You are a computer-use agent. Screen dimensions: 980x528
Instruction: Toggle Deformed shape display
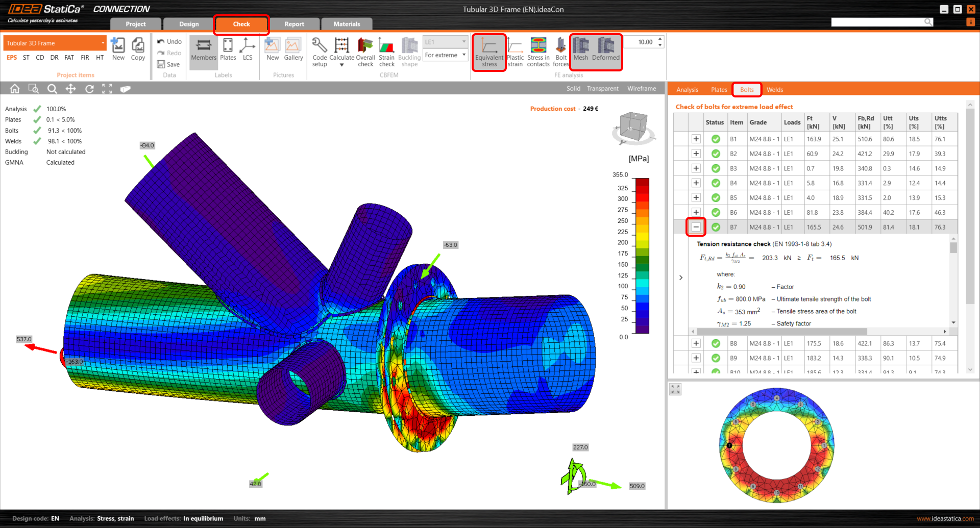[x=606, y=49]
